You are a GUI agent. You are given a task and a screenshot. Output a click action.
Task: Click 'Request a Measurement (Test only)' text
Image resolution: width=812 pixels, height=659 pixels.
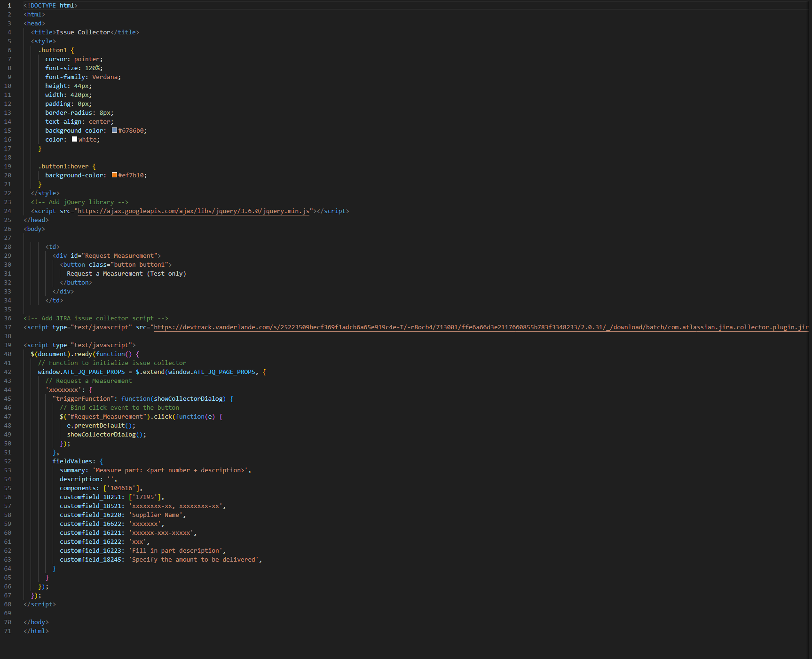[126, 274]
